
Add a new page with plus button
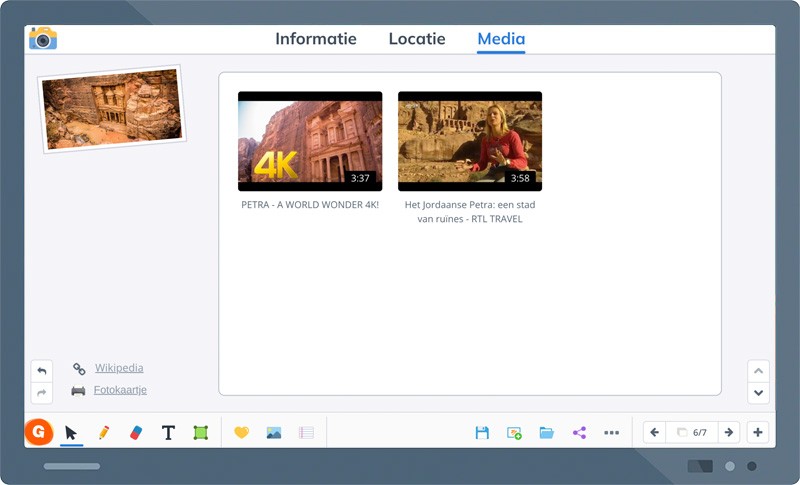(758, 432)
